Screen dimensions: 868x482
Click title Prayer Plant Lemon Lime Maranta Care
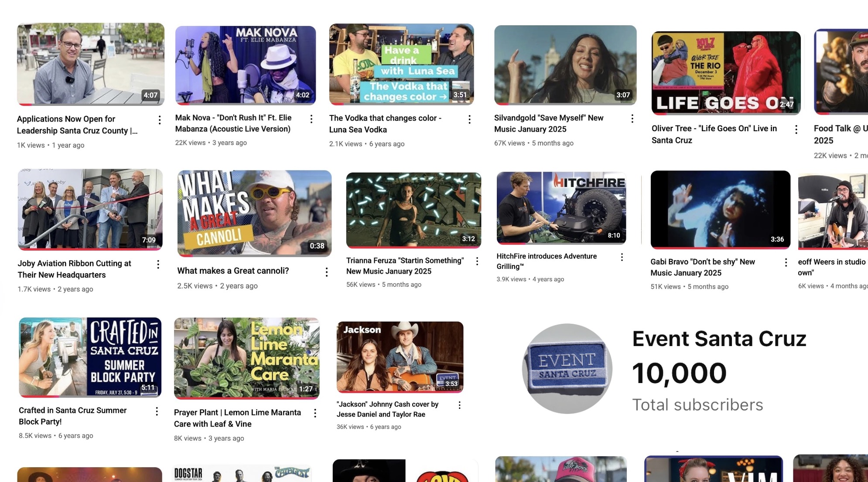click(237, 418)
